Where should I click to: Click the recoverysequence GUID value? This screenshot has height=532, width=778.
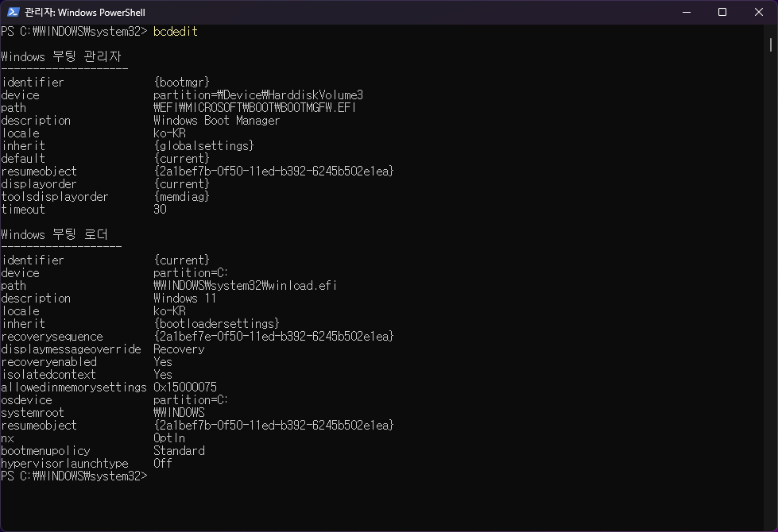click(x=273, y=336)
